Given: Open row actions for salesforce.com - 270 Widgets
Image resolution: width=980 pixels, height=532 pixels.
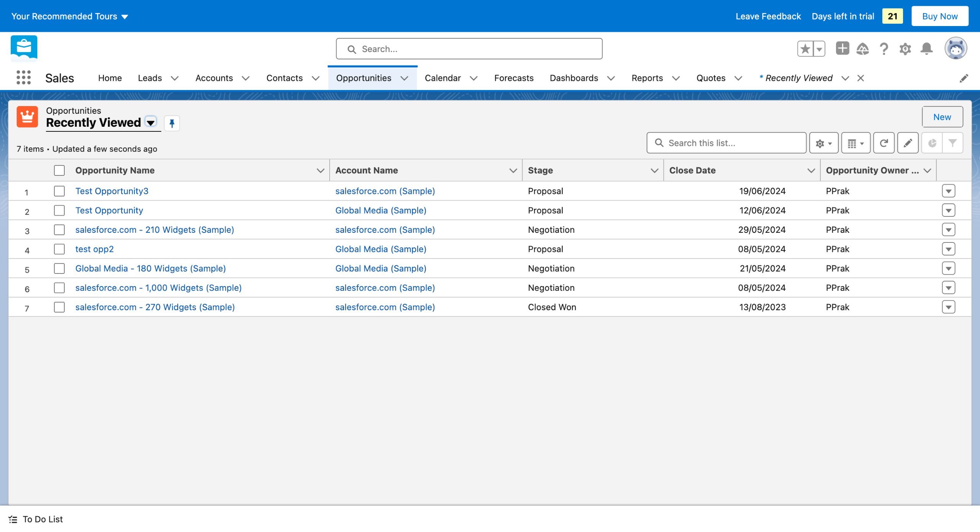Looking at the screenshot, I should tap(949, 307).
